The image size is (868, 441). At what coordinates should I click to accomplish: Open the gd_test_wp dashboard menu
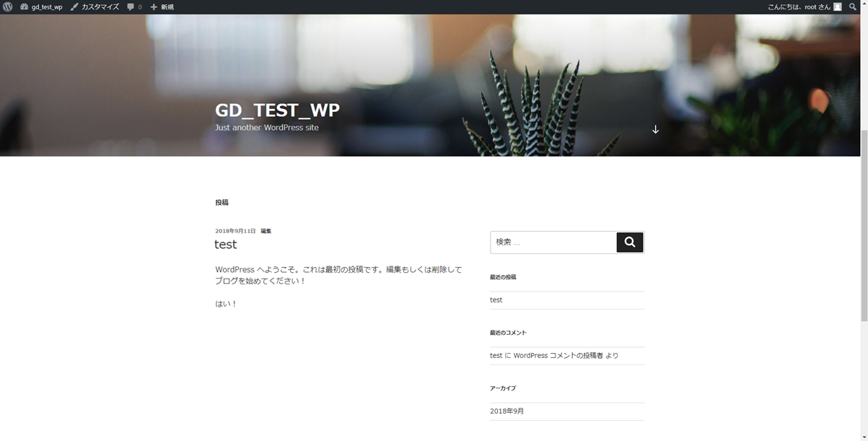pyautogui.click(x=42, y=6)
